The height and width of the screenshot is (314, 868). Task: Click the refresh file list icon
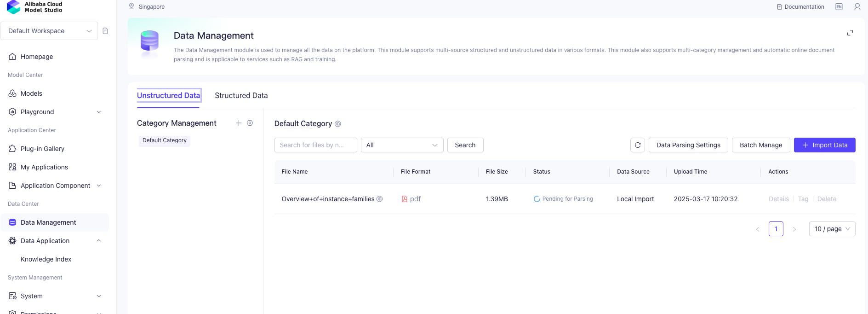point(638,145)
